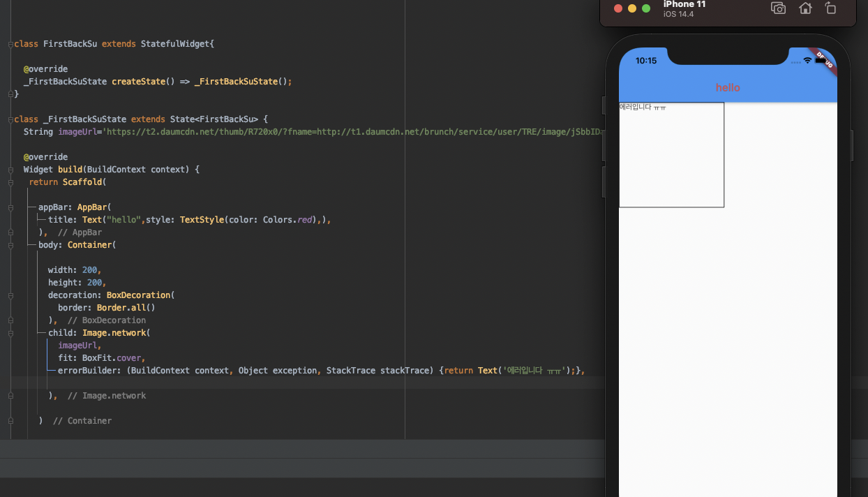The image size is (868, 497).
Task: Click 'BoxFit.cover' in the code
Action: coord(112,358)
